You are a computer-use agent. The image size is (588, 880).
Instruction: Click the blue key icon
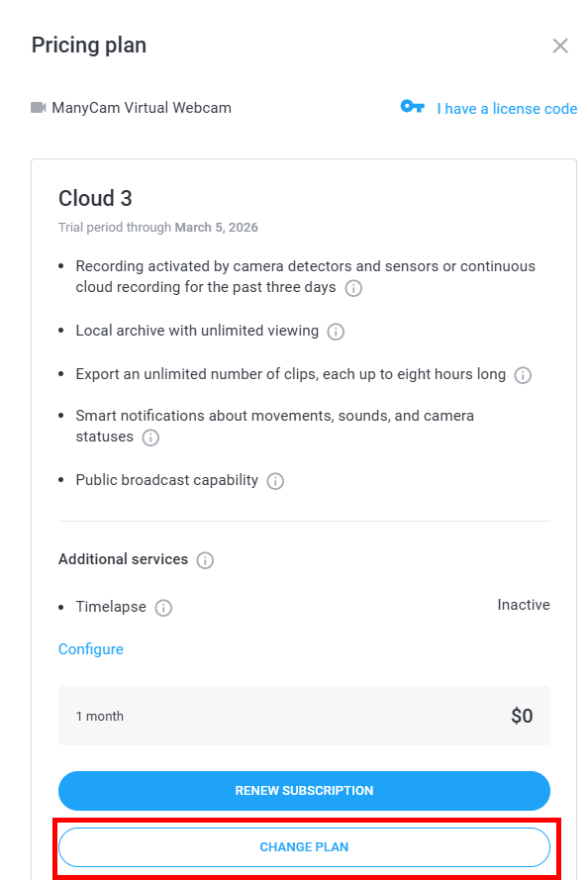pos(413,106)
